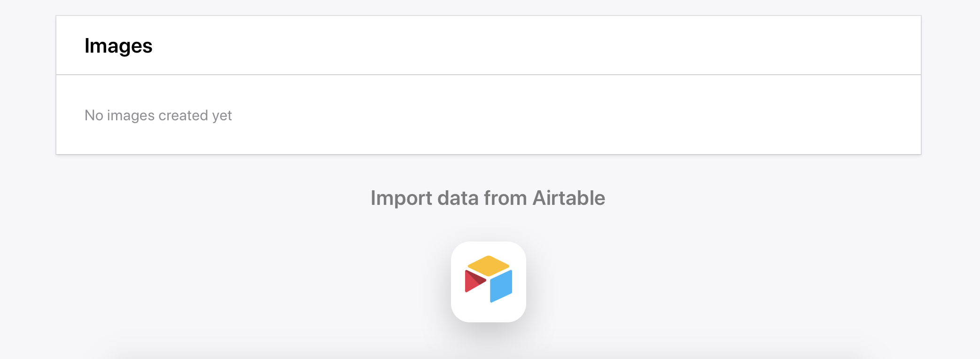Click the word "created" in the empty-state message
980x359 pixels.
(x=183, y=116)
